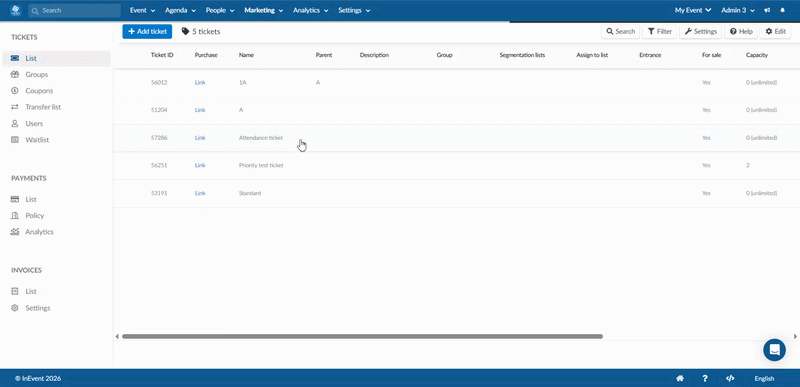The image size is (800, 387).
Task: Click the Segmentation lists column header
Action: click(x=522, y=55)
